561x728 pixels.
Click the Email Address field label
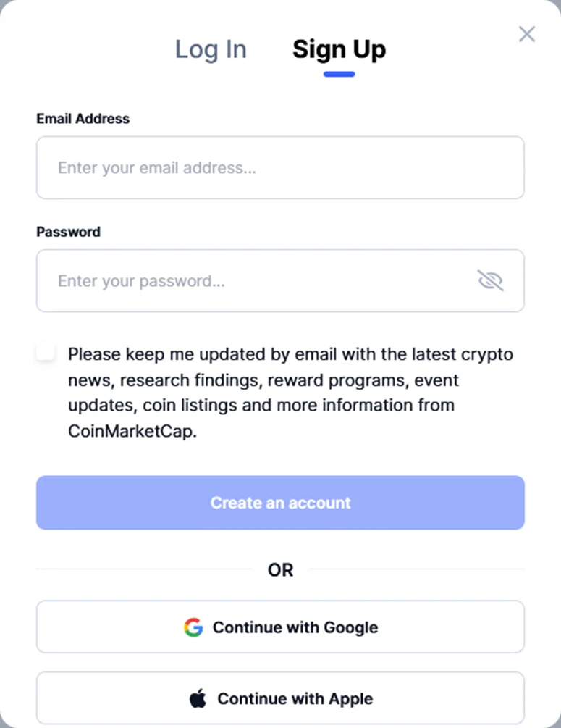(83, 119)
